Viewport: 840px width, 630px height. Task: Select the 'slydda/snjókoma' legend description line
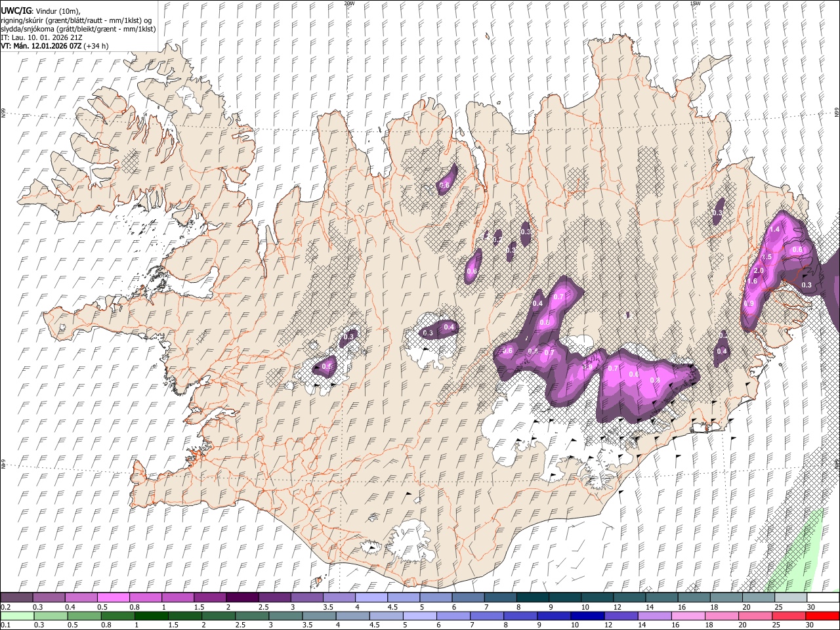click(78, 29)
